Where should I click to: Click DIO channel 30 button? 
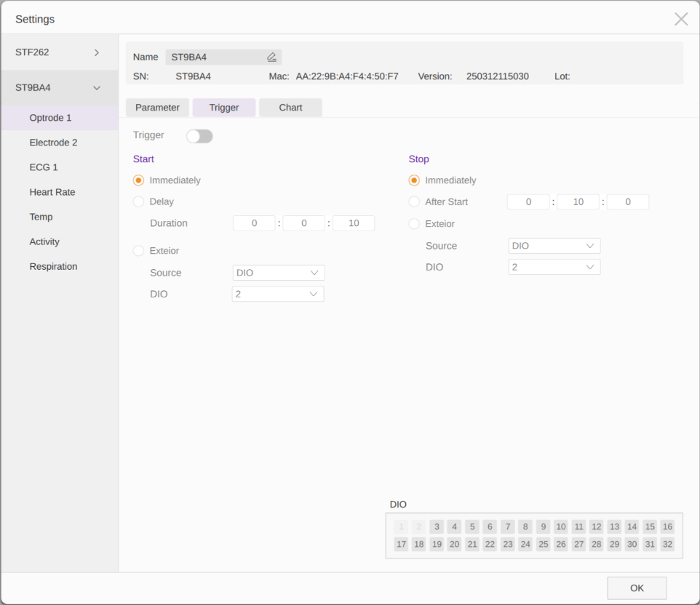pyautogui.click(x=632, y=545)
